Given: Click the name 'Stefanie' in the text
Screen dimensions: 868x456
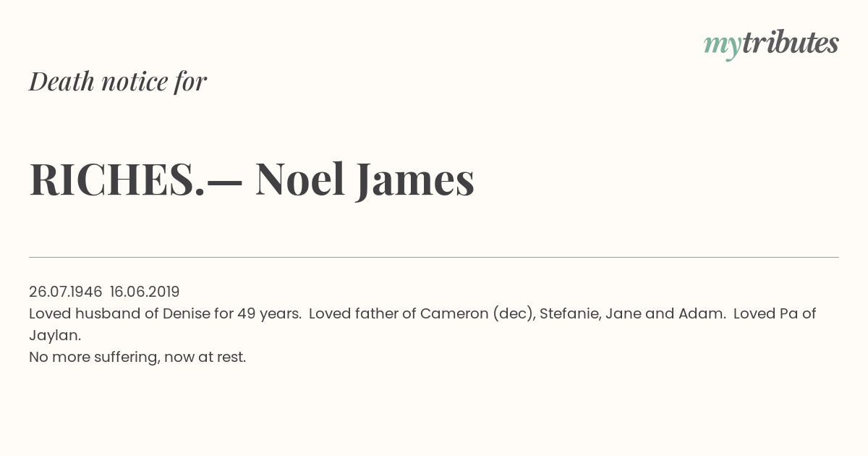Looking at the screenshot, I should click(x=570, y=313).
